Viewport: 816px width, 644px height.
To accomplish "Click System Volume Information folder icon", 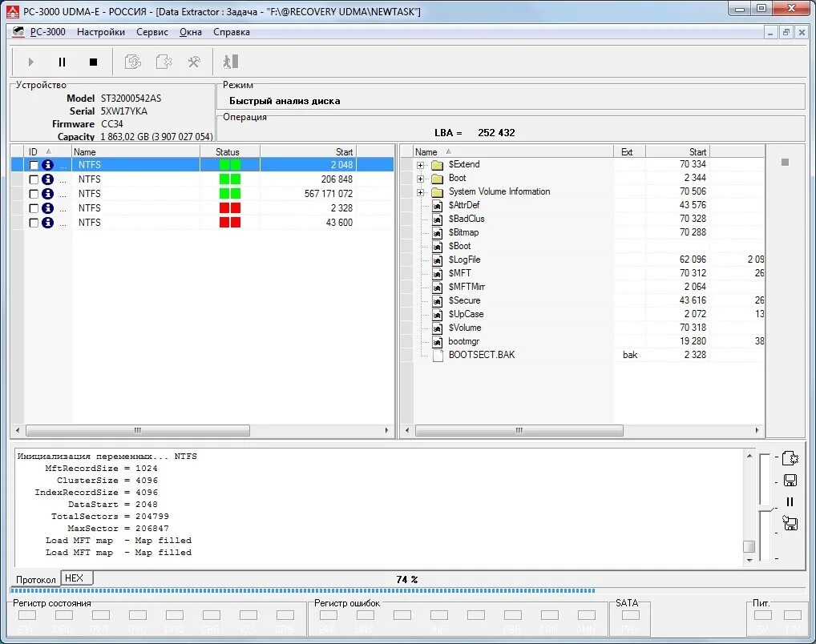I will click(x=437, y=192).
